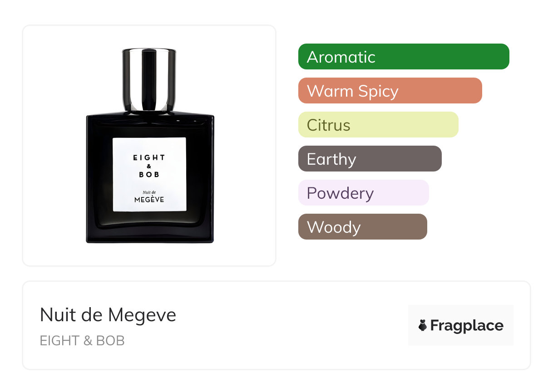This screenshot has width=553, height=392.
Task: Click the Citrus label text
Action: click(329, 125)
